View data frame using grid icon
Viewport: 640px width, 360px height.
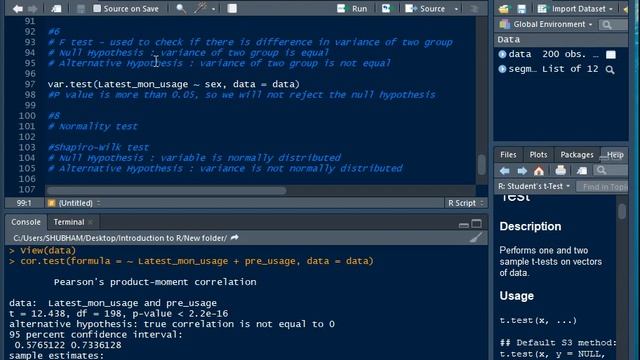tap(611, 55)
